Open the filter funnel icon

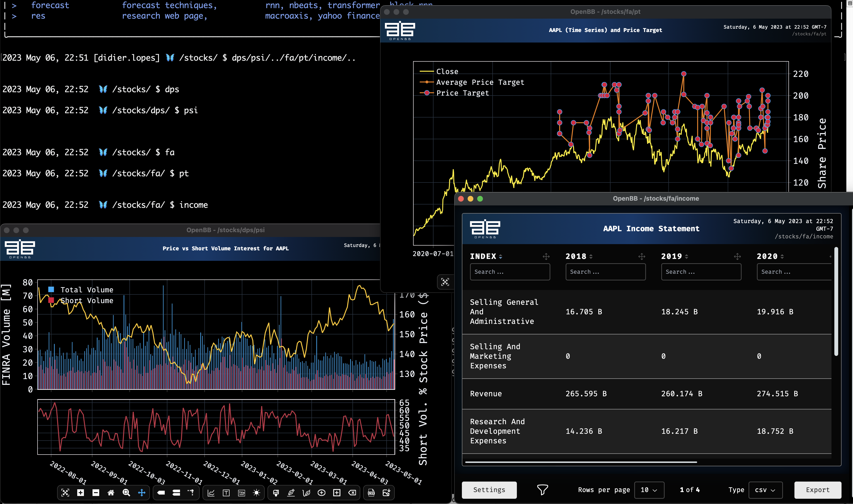click(x=542, y=489)
